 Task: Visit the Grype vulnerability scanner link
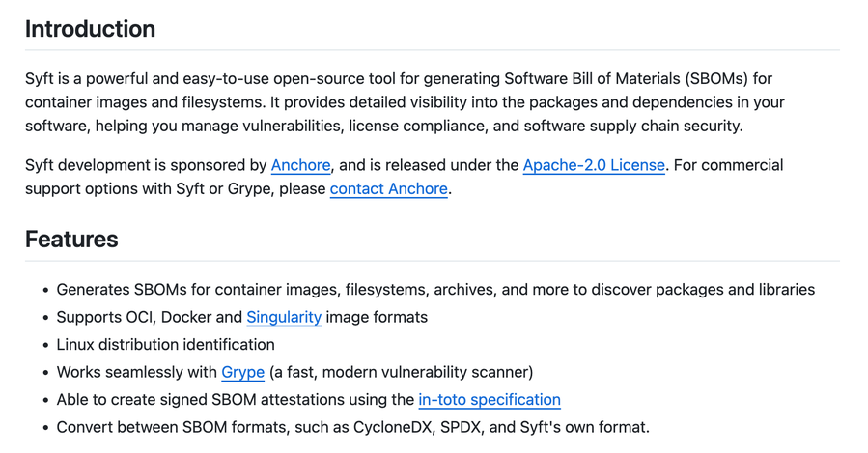click(243, 372)
